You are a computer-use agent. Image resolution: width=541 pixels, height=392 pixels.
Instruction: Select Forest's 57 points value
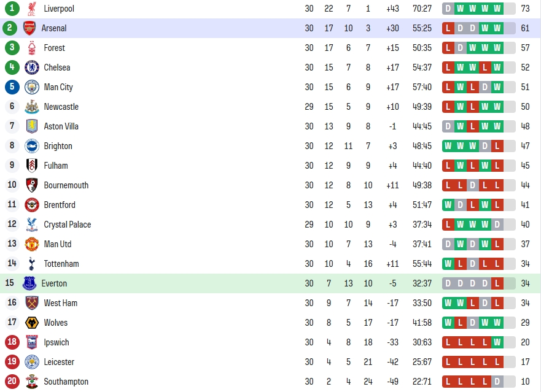[x=525, y=48]
